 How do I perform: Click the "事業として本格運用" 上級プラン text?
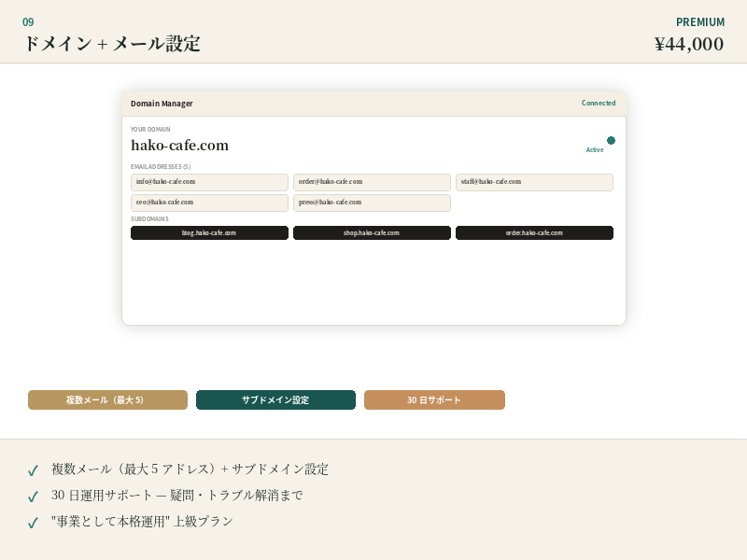[x=142, y=522]
